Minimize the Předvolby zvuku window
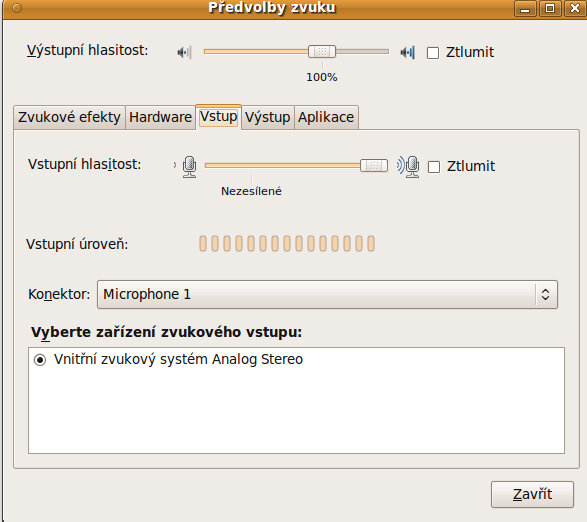This screenshot has height=522, width=587. tap(525, 8)
